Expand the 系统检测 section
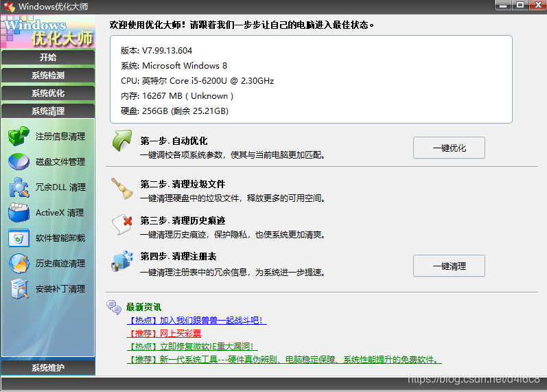The image size is (547, 392). tap(48, 76)
